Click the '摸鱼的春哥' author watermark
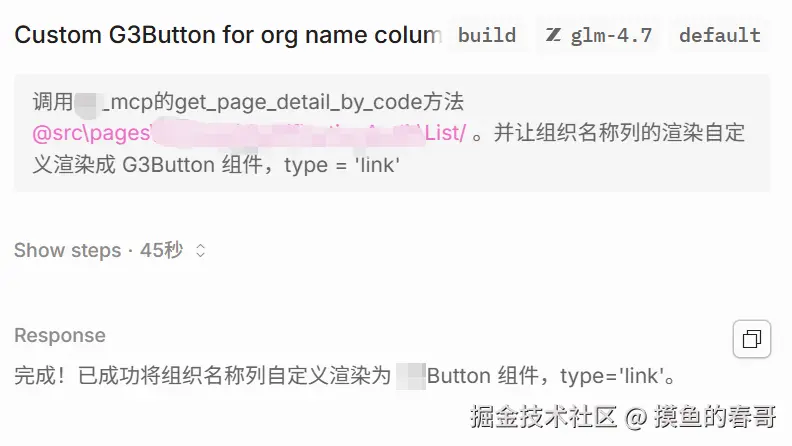 [716, 415]
